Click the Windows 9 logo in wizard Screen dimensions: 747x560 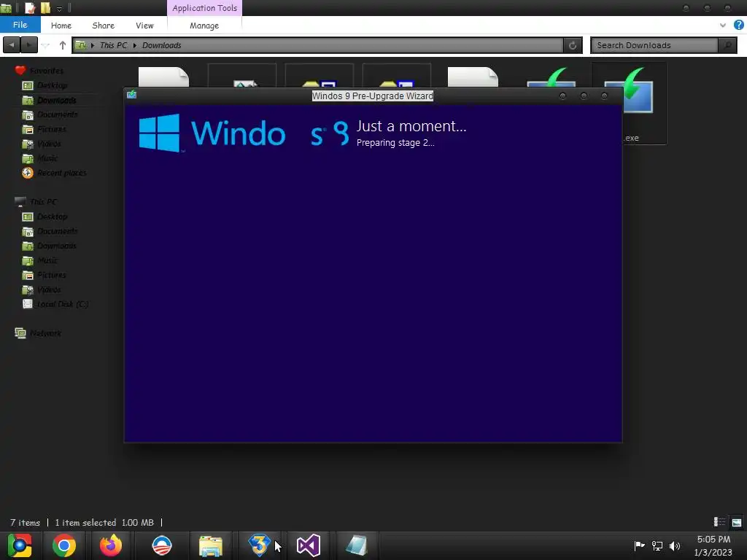244,133
